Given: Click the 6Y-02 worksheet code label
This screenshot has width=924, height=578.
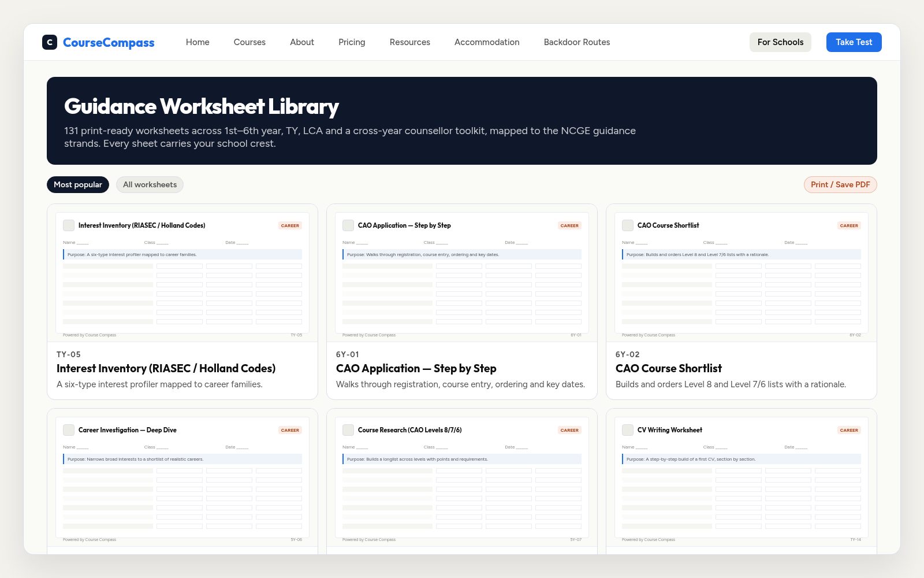Looking at the screenshot, I should click(x=628, y=354).
